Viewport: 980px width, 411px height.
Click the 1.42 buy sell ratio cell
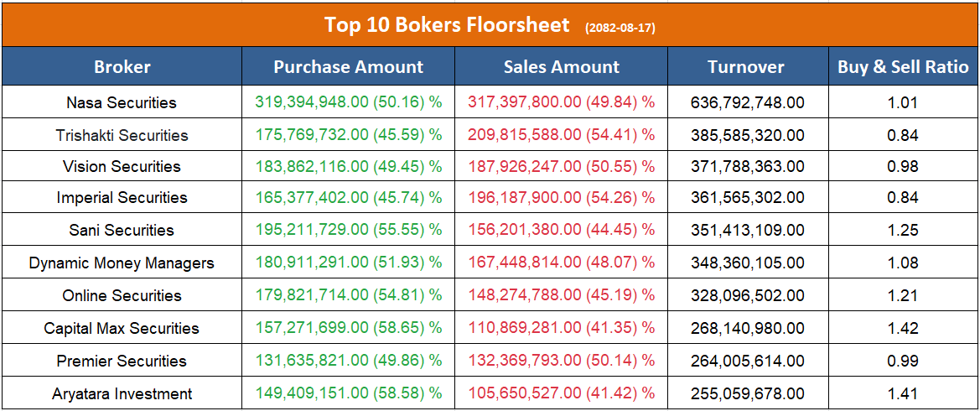point(903,328)
